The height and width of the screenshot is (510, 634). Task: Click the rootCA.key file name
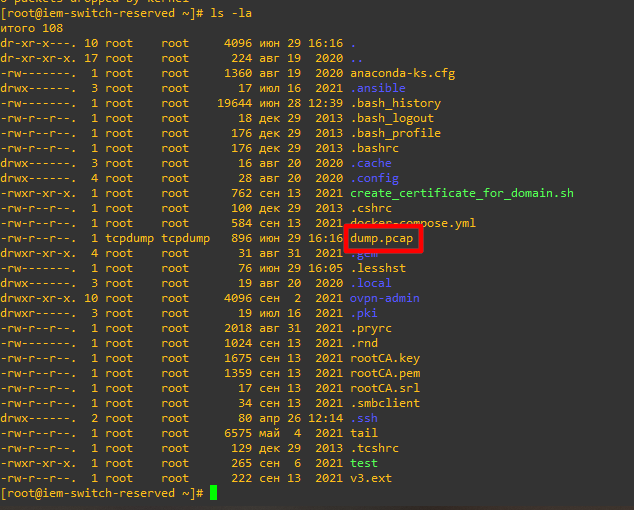point(385,358)
